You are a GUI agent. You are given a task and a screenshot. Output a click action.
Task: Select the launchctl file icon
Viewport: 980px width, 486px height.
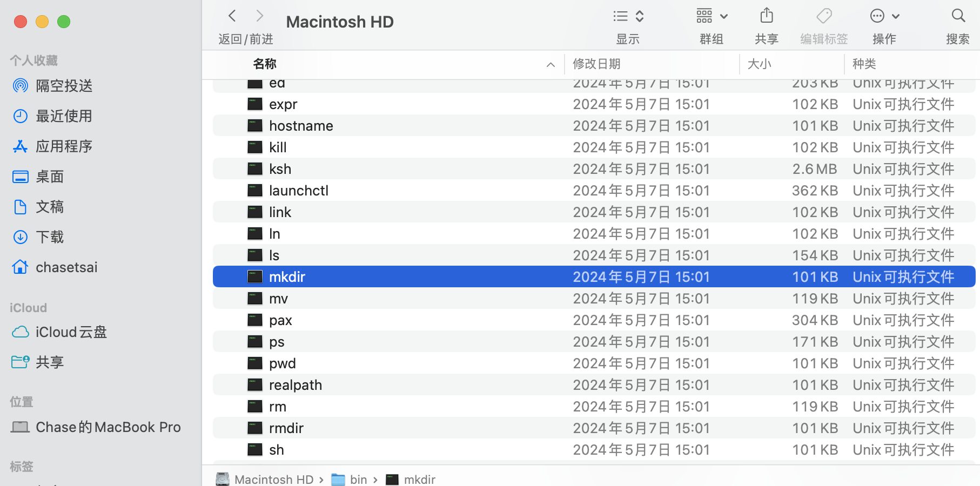tap(255, 190)
